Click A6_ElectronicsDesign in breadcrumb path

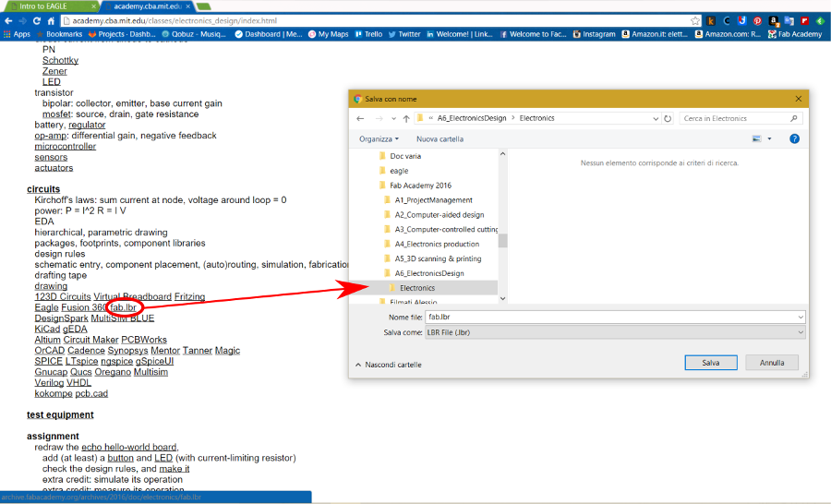click(x=472, y=118)
